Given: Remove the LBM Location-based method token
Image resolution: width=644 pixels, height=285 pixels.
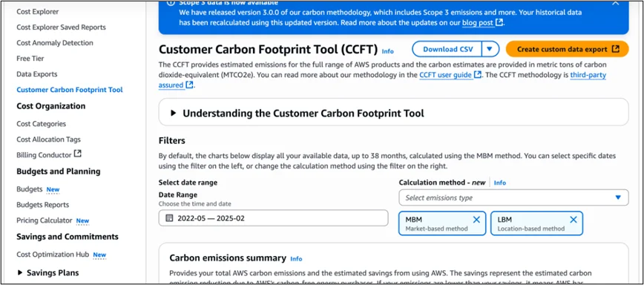Looking at the screenshot, I should pyautogui.click(x=574, y=220).
